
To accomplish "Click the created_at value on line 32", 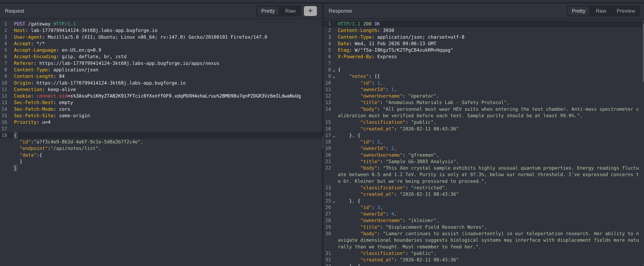I will 429,260.
